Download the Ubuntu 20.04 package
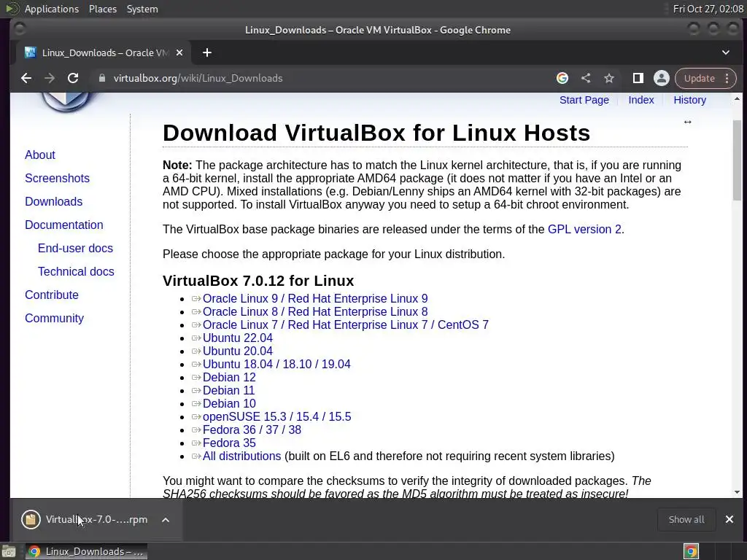Viewport: 747px width, 560px height. pos(238,351)
